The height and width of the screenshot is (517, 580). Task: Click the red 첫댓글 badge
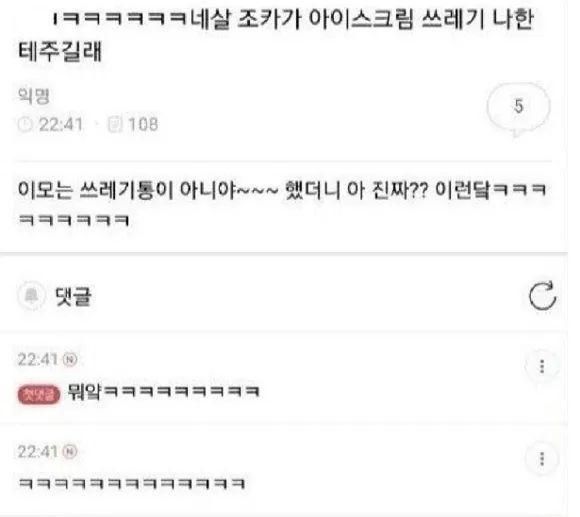(39, 394)
